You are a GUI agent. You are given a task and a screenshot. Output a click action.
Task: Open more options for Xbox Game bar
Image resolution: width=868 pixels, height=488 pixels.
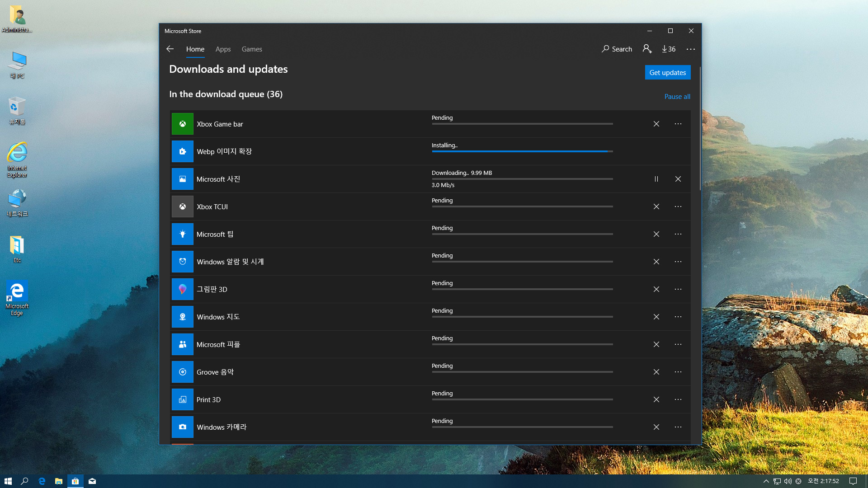pos(678,124)
